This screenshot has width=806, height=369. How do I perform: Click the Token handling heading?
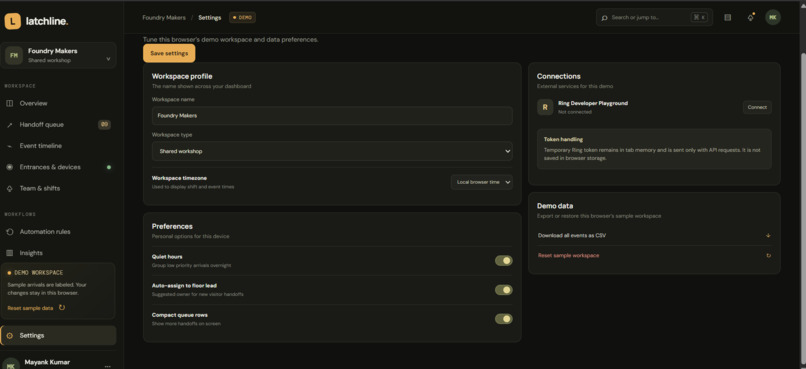(x=563, y=139)
